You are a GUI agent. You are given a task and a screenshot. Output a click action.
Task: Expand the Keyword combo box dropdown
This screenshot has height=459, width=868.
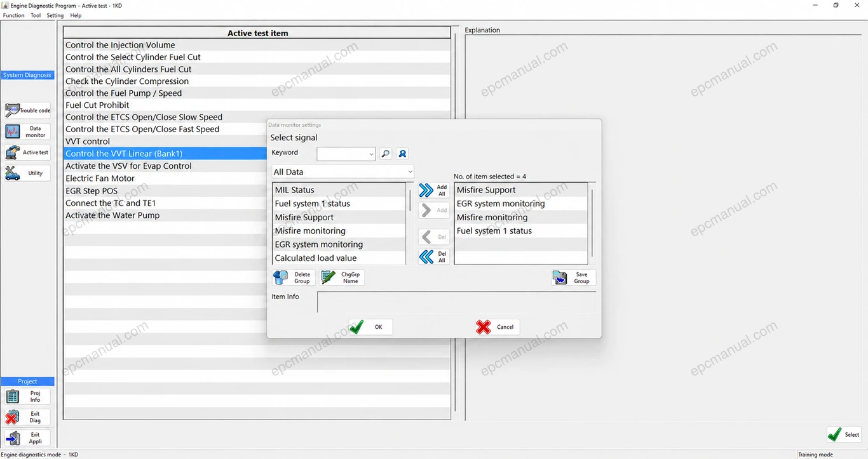coord(371,154)
